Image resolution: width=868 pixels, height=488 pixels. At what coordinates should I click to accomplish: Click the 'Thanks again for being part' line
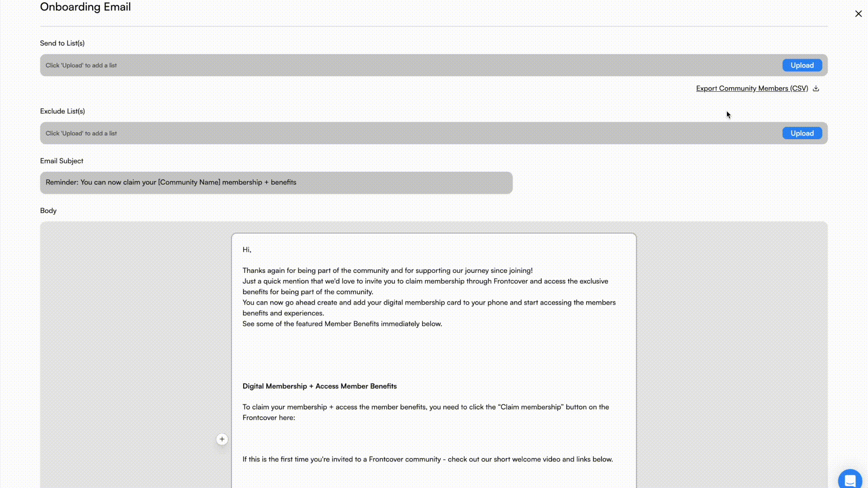pyautogui.click(x=387, y=271)
